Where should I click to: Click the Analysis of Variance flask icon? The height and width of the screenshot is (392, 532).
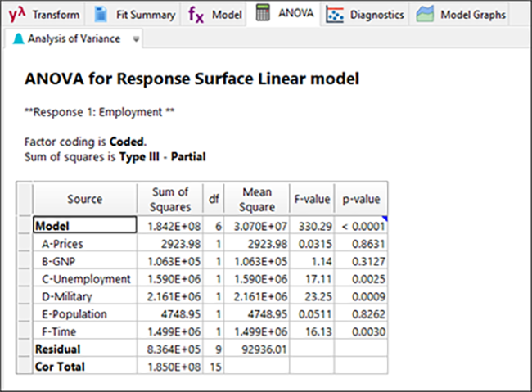[x=18, y=38]
